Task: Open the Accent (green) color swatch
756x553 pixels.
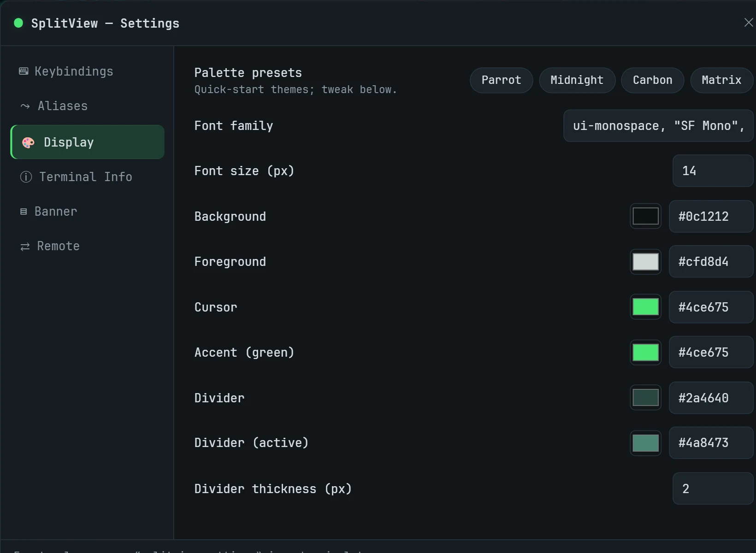Action: (645, 353)
